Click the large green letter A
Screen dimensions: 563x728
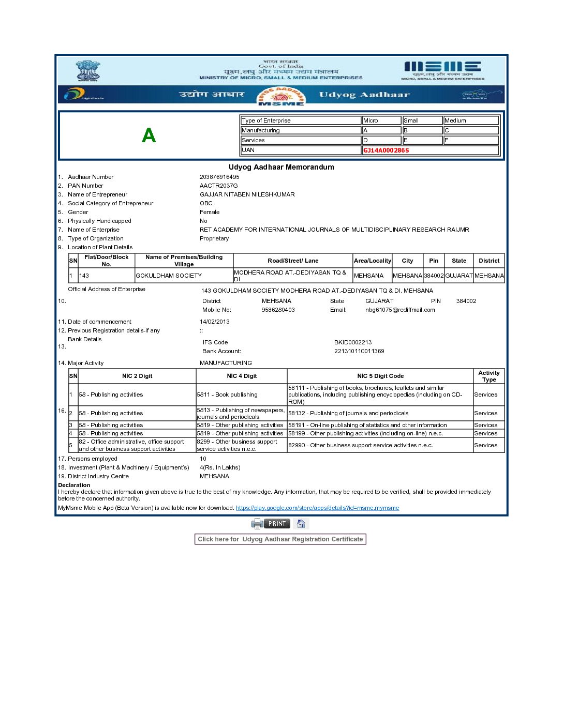149,135
